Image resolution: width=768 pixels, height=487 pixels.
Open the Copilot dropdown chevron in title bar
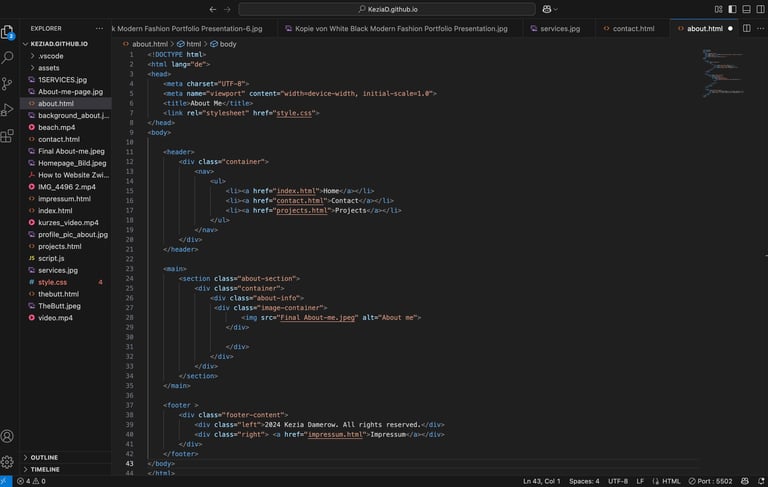point(555,9)
